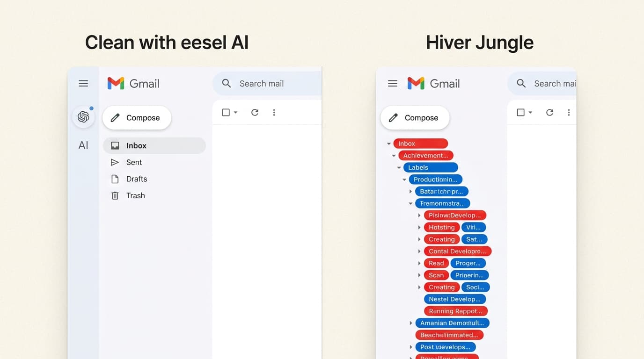Image resolution: width=644 pixels, height=359 pixels.
Task: Open select dropdown arrow in left Gmail
Action: 235,112
